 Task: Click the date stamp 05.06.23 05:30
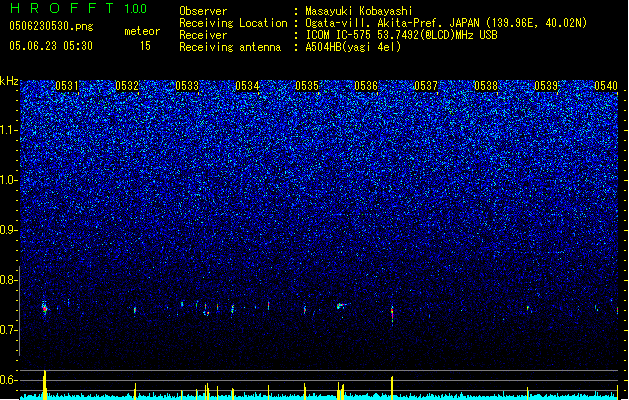click(x=51, y=46)
